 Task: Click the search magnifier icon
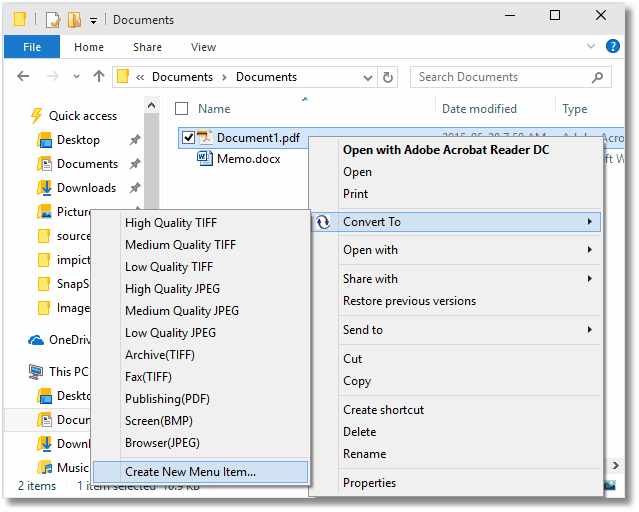tap(597, 77)
